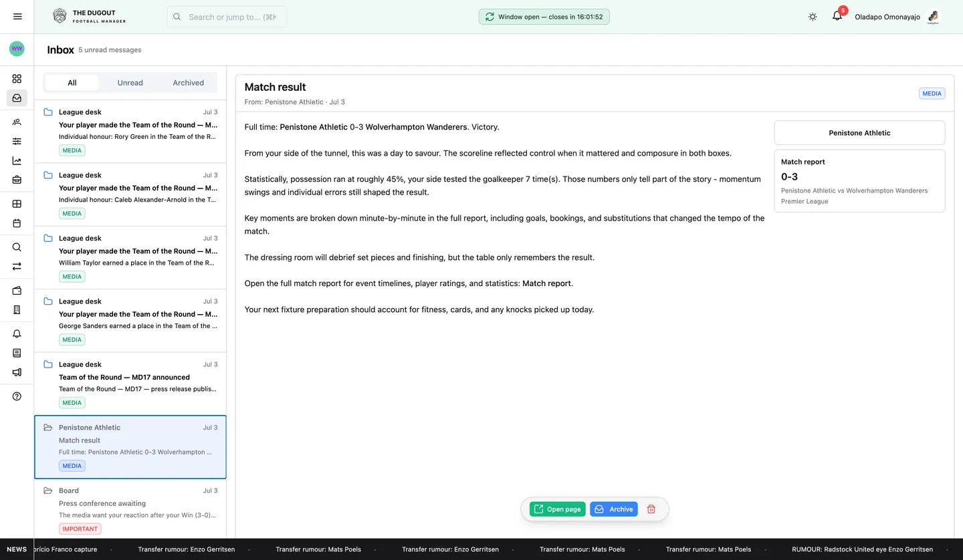Open the calendar icon in sidebar
The height and width of the screenshot is (560, 963).
tap(17, 223)
